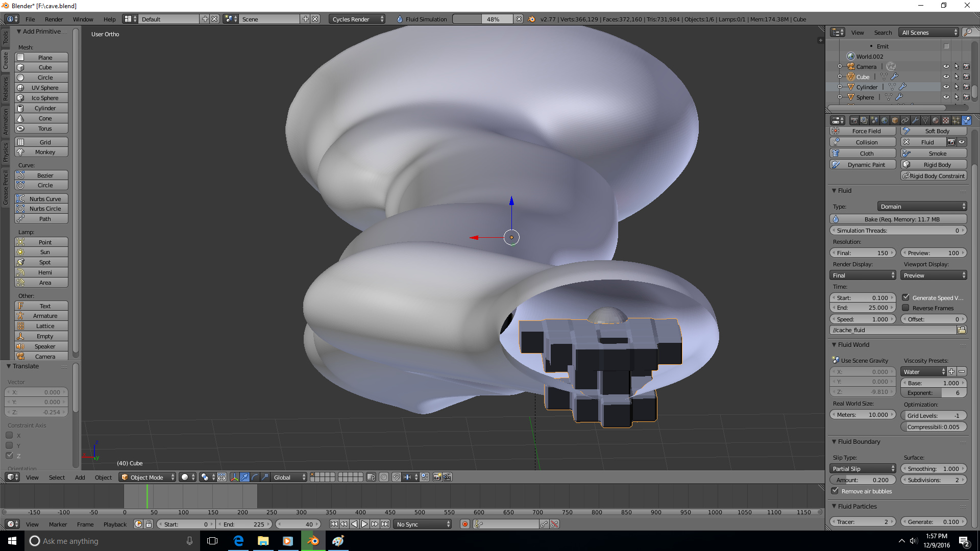The width and height of the screenshot is (980, 551).
Task: Play the animation forward
Action: [364, 524]
